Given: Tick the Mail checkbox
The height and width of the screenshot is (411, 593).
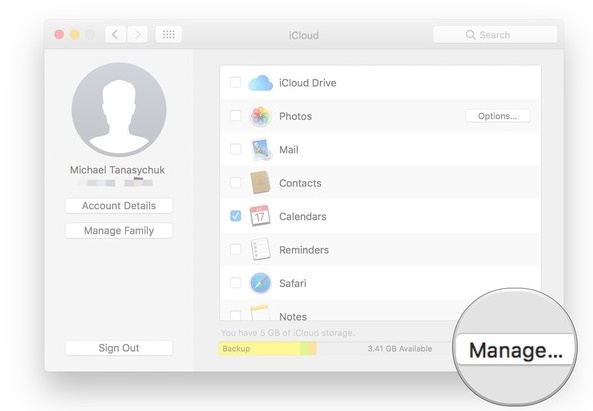Looking at the screenshot, I should coord(235,149).
